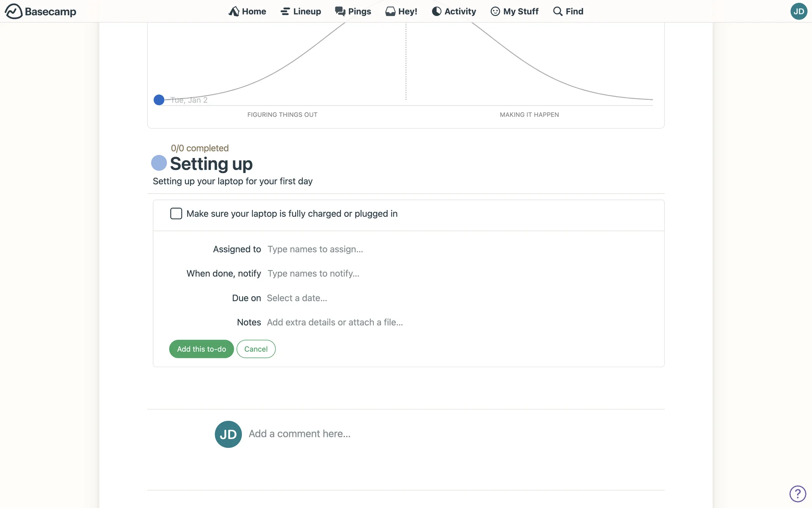The width and height of the screenshot is (812, 508).
Task: Click the Basecamp logo icon
Action: (14, 11)
